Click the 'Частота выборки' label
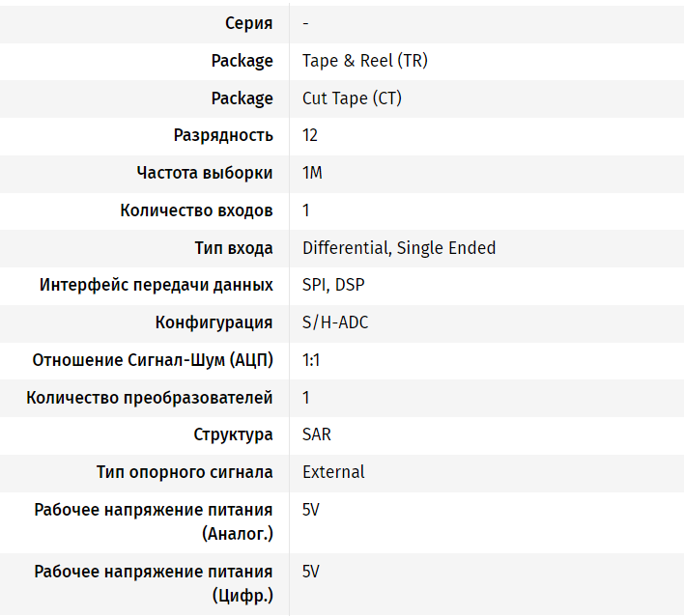This screenshot has height=616, width=684. tap(205, 173)
